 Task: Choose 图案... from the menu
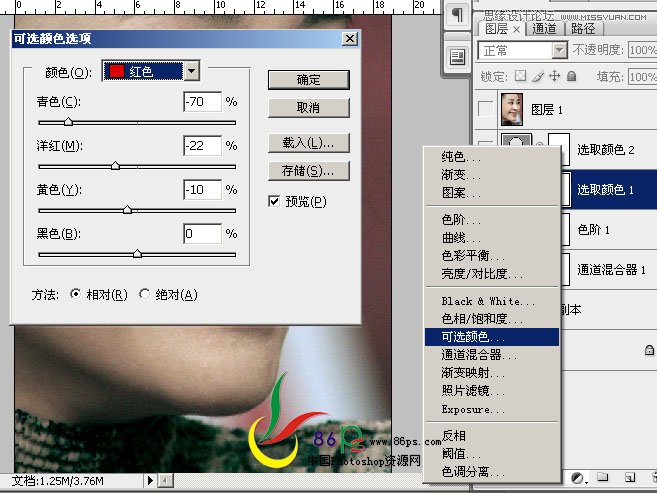point(492,192)
